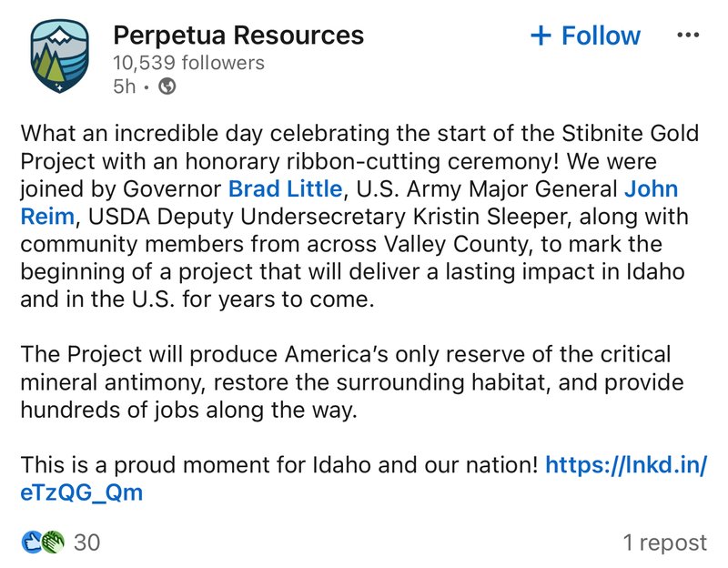728x568 pixels.
Task: Open the Perpetua Resources logo avatar
Action: click(x=57, y=56)
